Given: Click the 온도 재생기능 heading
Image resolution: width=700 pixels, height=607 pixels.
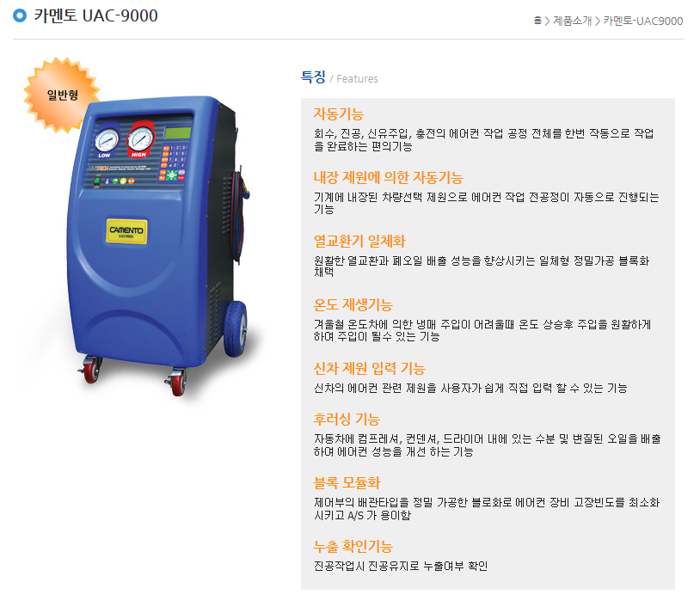Looking at the screenshot, I should [x=353, y=305].
